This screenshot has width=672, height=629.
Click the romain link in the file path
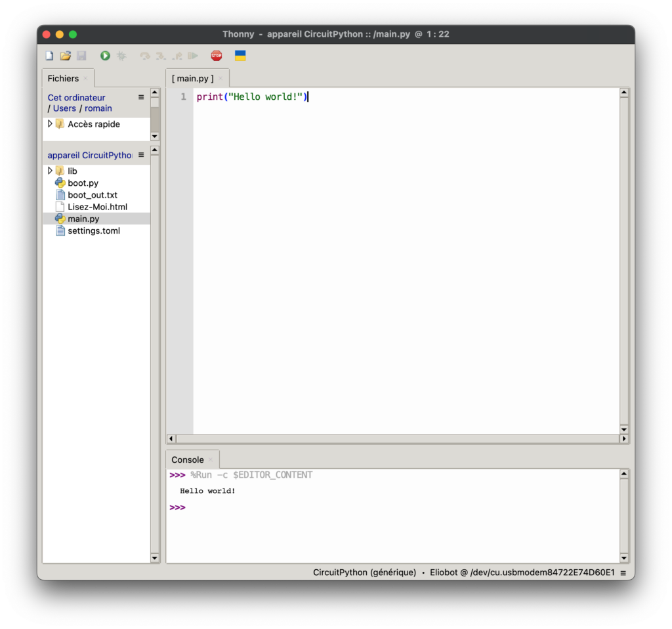[98, 108]
